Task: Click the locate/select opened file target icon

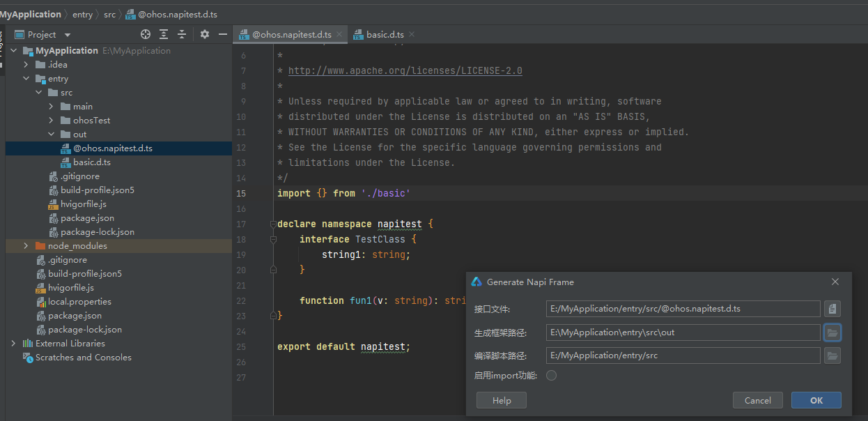Action: (x=146, y=34)
